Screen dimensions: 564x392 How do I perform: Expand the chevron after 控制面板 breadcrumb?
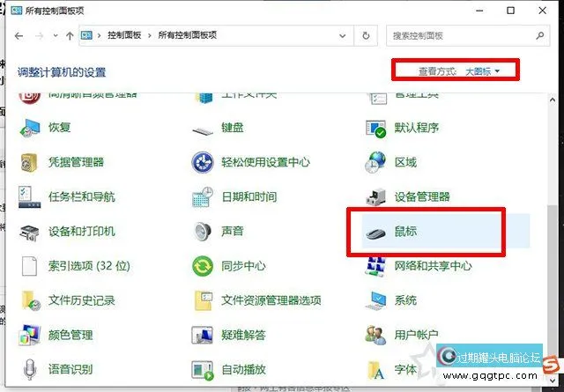(x=149, y=35)
